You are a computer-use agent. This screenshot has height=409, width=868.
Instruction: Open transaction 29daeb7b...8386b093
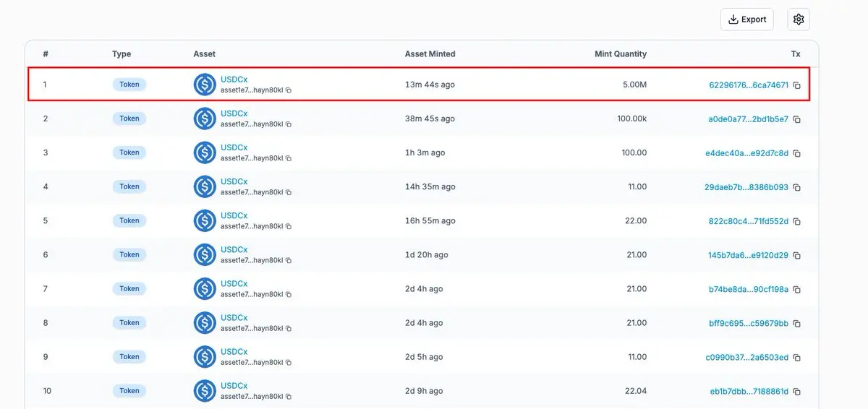point(746,187)
